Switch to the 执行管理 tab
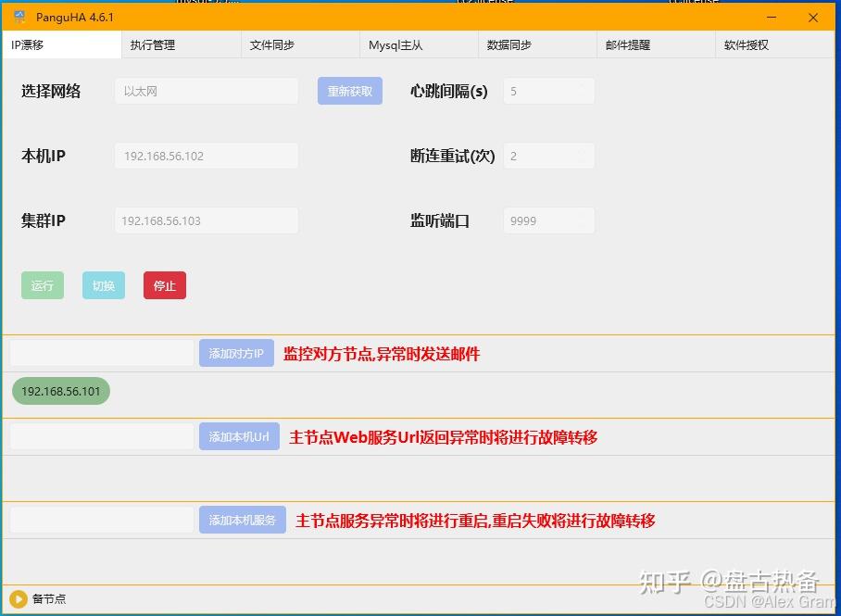This screenshot has width=841, height=616. (153, 44)
